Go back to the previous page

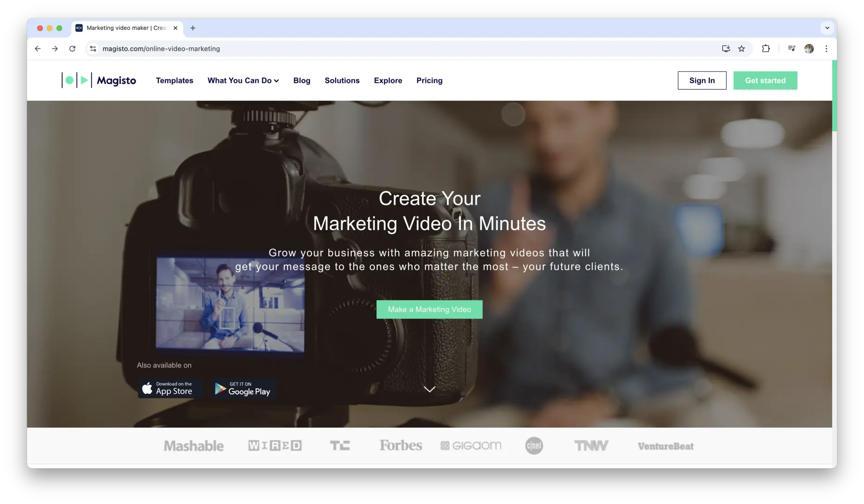click(x=38, y=49)
